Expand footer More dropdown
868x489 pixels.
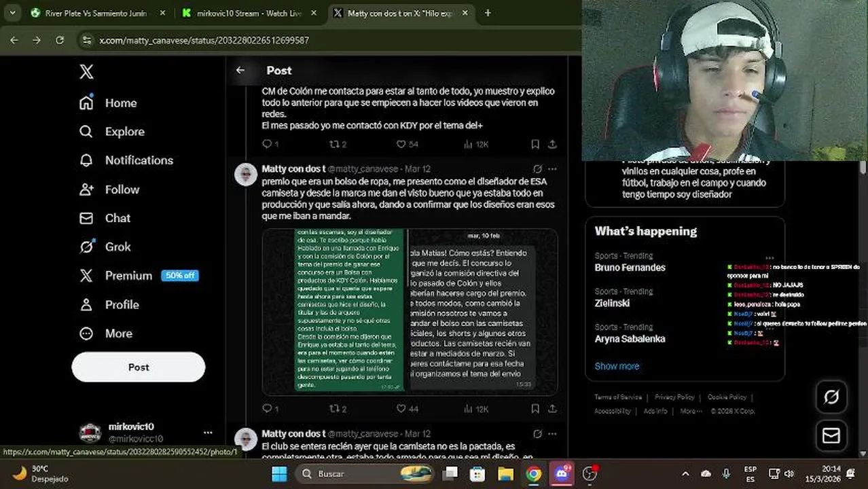click(691, 411)
